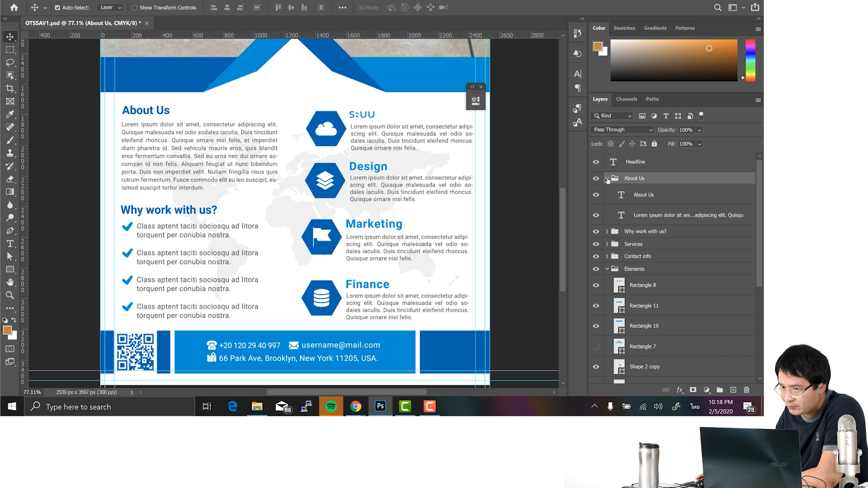Image resolution: width=868 pixels, height=488 pixels.
Task: Select the Rectangular Marquee tool
Action: click(10, 50)
